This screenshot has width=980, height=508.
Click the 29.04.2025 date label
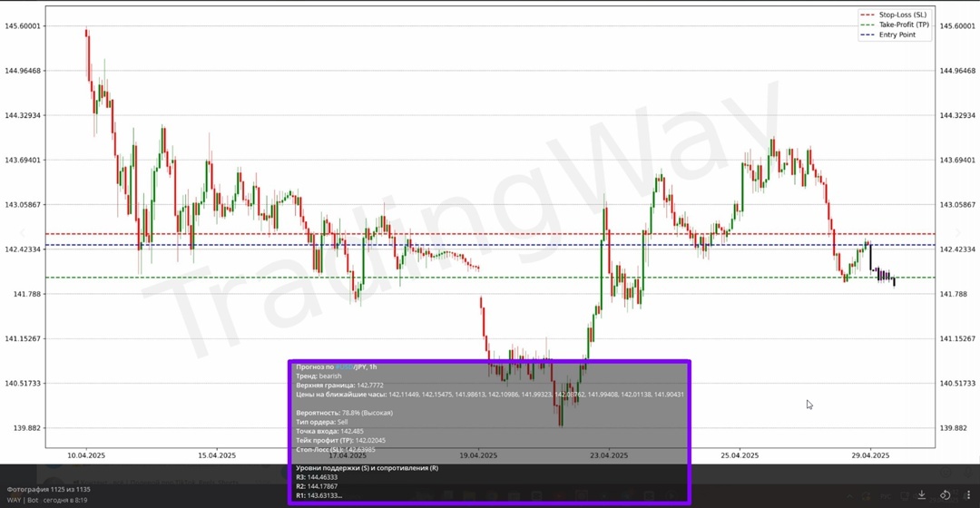pyautogui.click(x=870, y=455)
